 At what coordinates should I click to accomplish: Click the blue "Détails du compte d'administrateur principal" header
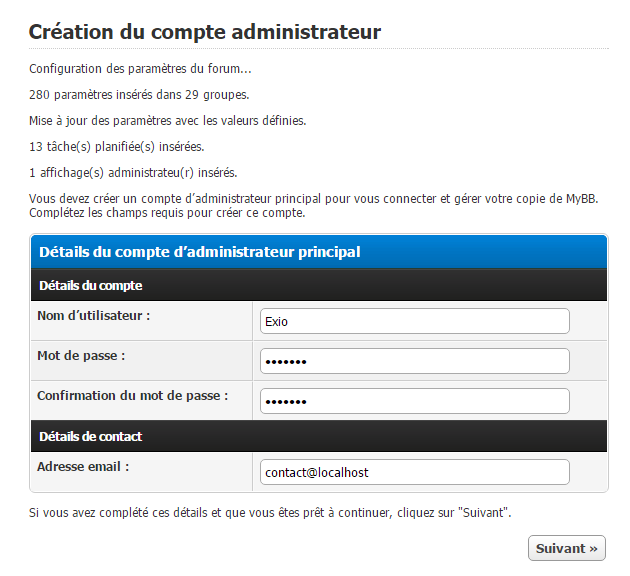tap(319, 252)
